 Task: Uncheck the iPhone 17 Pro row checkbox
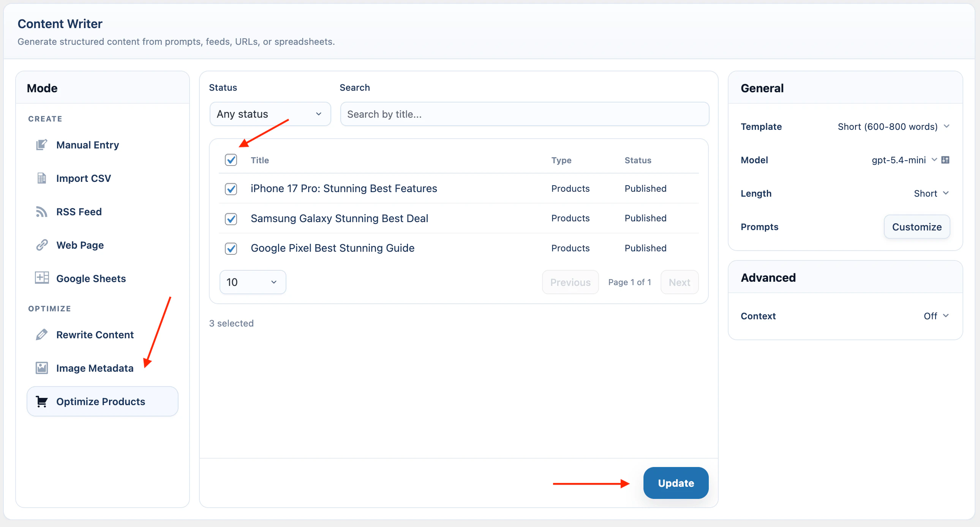(x=231, y=189)
